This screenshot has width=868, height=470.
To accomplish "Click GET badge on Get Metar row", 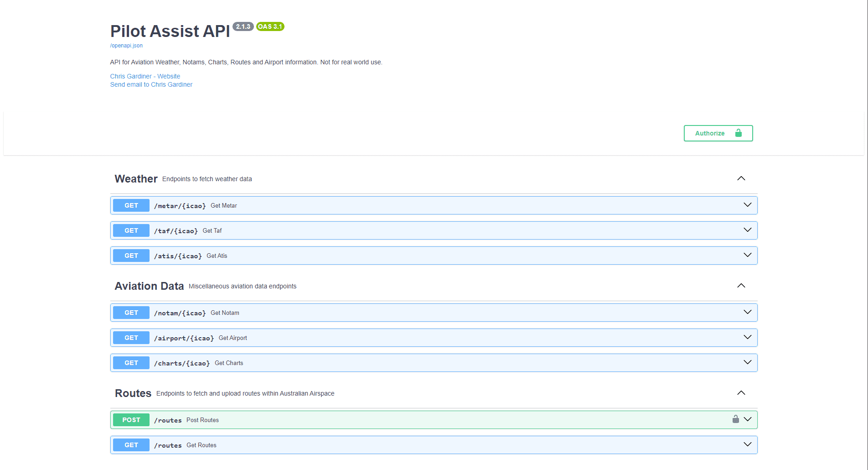I will 131,205.
